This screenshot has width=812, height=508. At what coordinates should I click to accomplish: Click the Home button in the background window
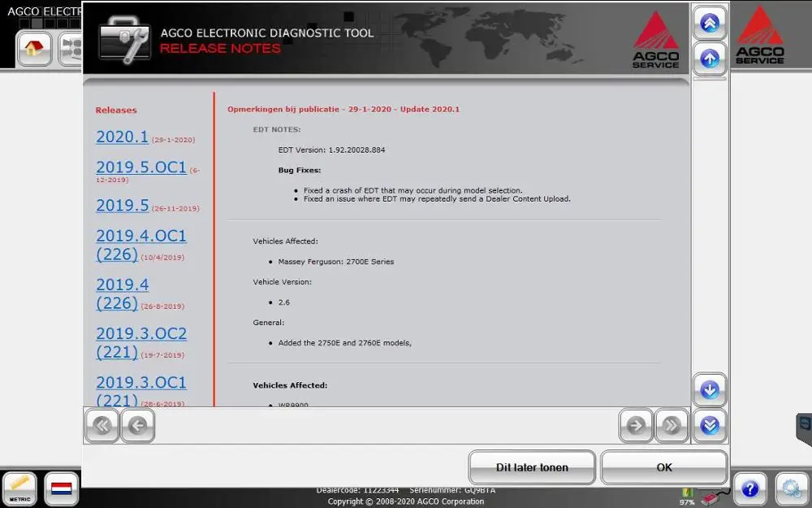[x=34, y=48]
